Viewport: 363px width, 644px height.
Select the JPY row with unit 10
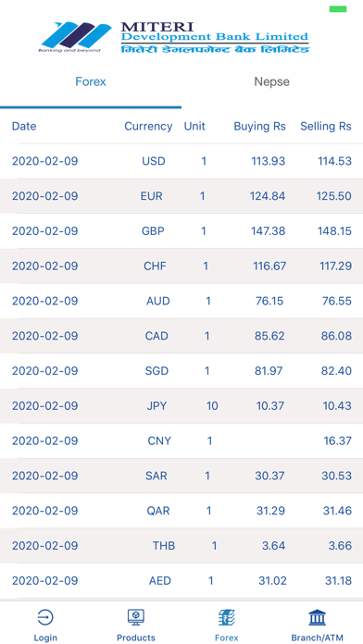click(181, 406)
